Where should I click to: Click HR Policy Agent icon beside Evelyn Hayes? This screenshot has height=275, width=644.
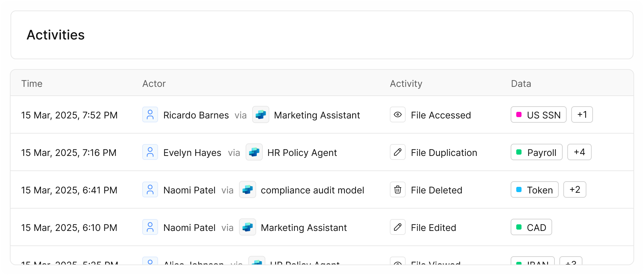pyautogui.click(x=254, y=152)
